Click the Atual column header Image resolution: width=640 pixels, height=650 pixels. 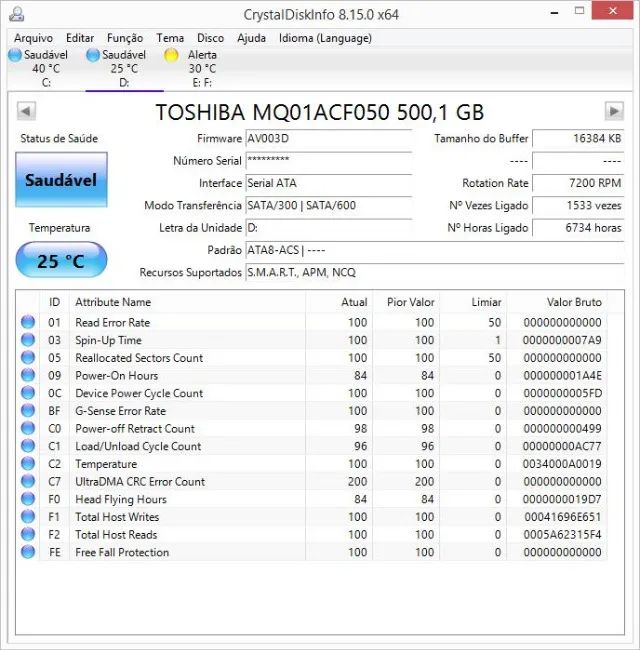point(339,302)
